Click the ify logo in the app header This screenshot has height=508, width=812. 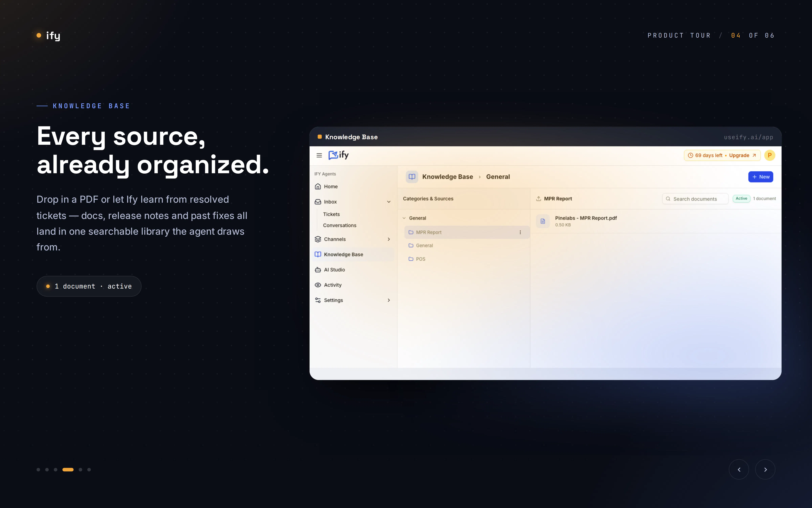click(x=339, y=155)
